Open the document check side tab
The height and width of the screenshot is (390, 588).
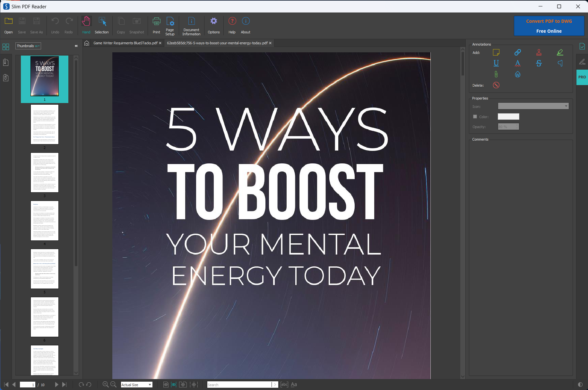tap(582, 47)
